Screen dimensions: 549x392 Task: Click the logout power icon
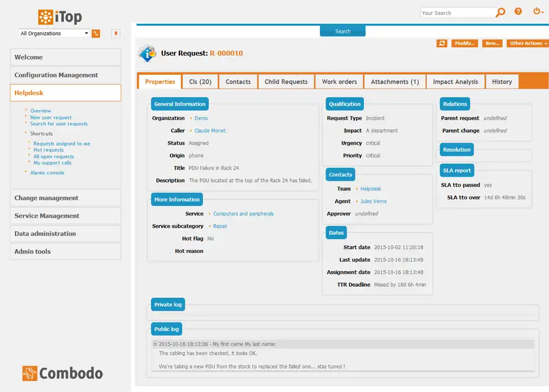tap(536, 11)
